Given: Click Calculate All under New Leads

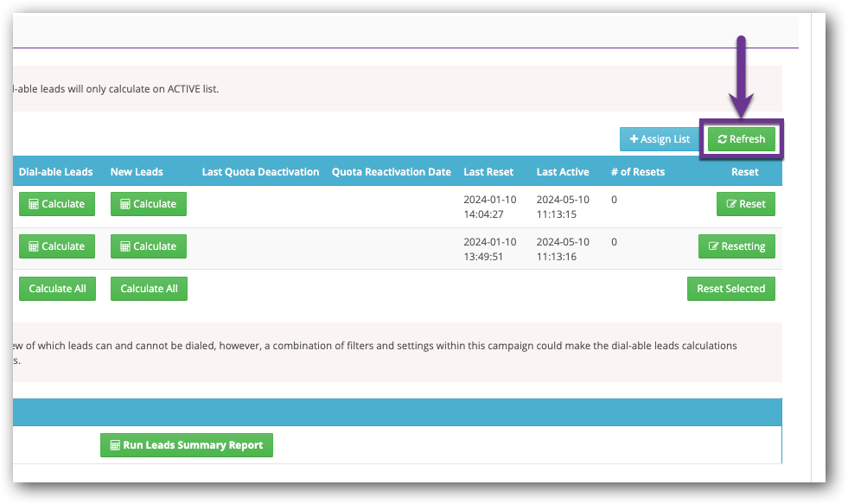Looking at the screenshot, I should pos(149,289).
